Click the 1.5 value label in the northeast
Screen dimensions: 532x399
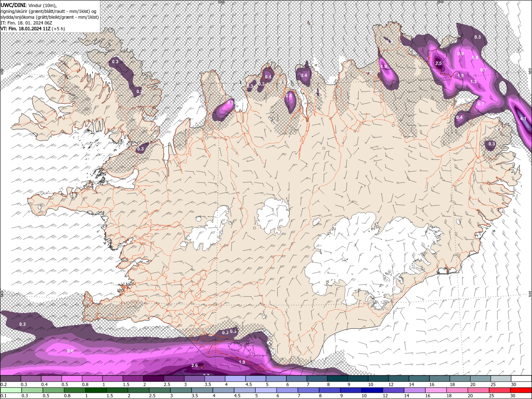[461, 76]
